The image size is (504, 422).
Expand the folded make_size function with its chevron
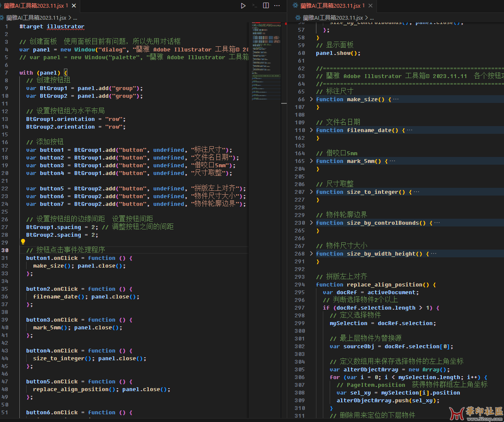point(311,99)
